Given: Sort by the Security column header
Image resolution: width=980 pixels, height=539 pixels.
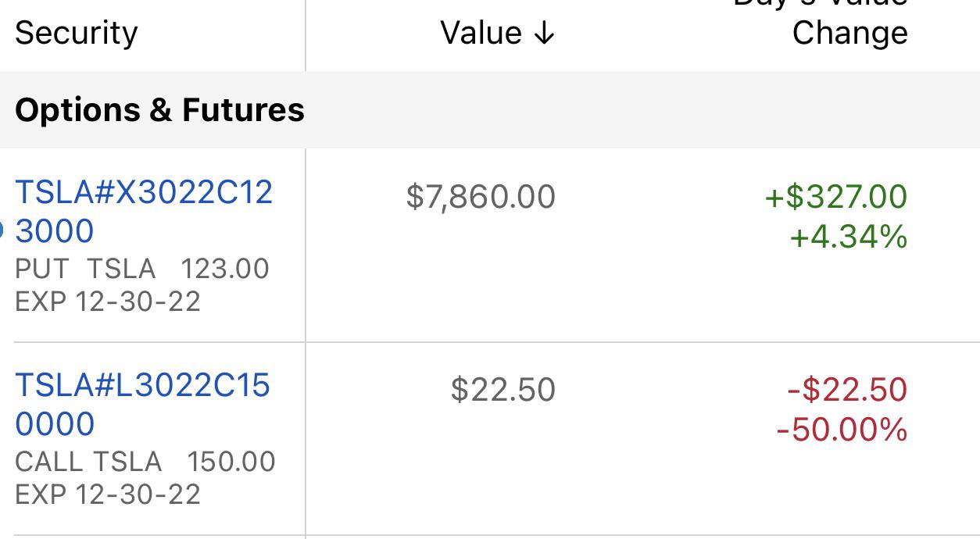Looking at the screenshot, I should tap(77, 34).
